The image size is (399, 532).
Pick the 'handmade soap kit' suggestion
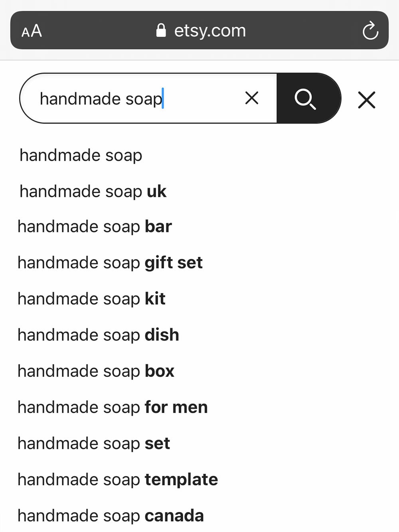pyautogui.click(x=91, y=299)
